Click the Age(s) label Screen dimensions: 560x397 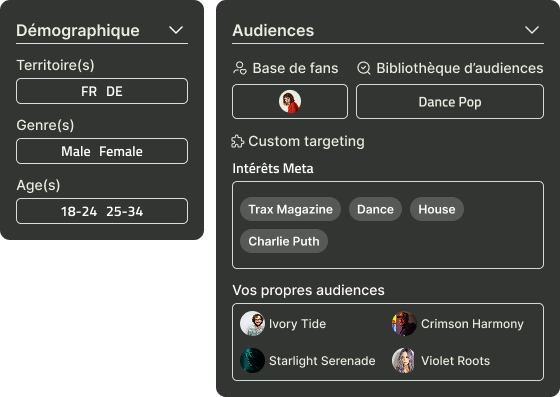(38, 185)
